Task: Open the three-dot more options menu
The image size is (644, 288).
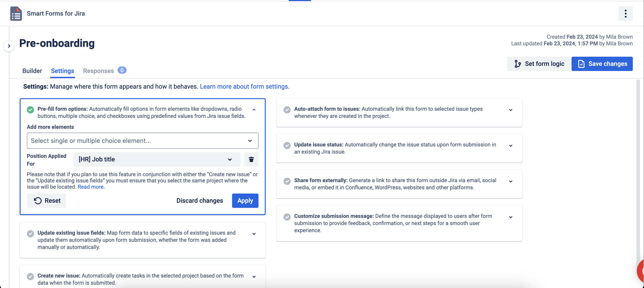Action: click(x=625, y=14)
